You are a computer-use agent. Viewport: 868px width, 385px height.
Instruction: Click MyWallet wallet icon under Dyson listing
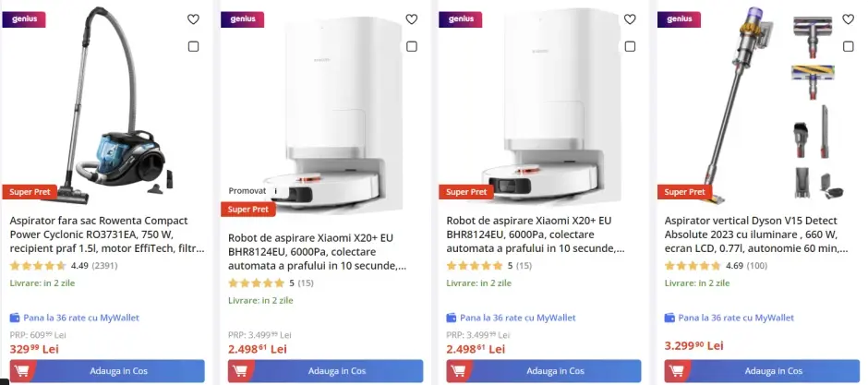coord(669,319)
